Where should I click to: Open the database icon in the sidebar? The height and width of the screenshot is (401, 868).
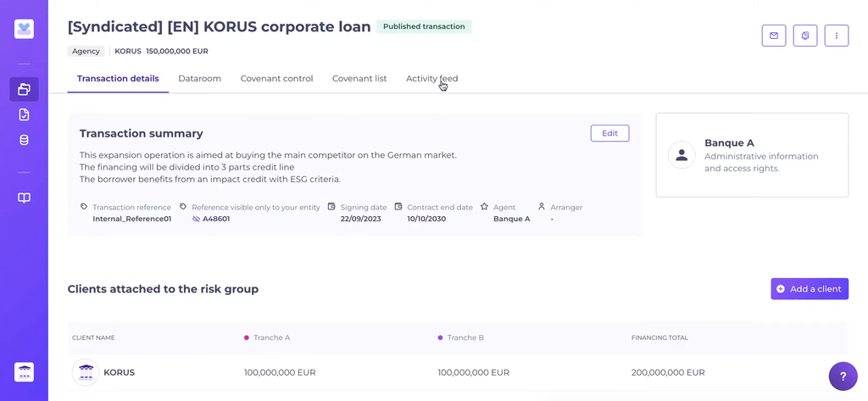(x=24, y=140)
